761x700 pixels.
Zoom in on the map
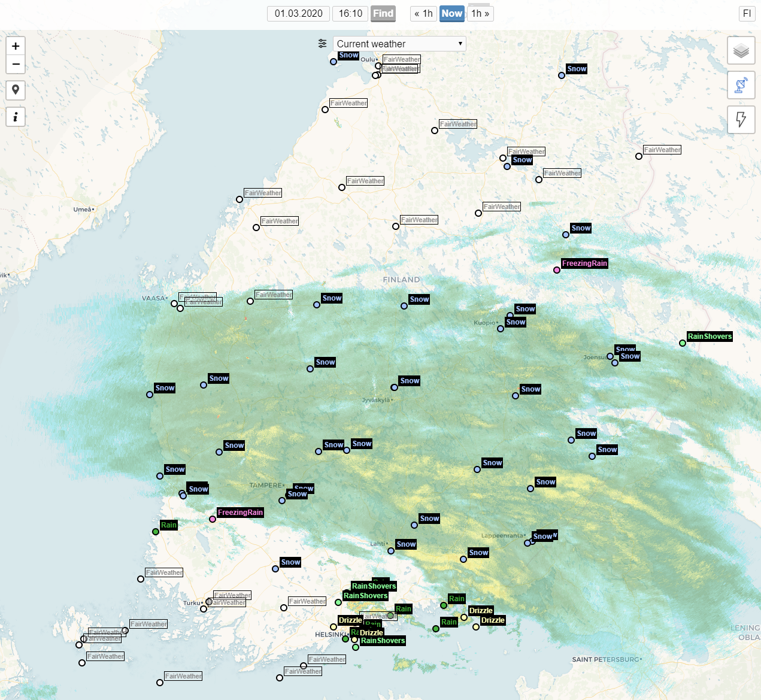pos(16,46)
